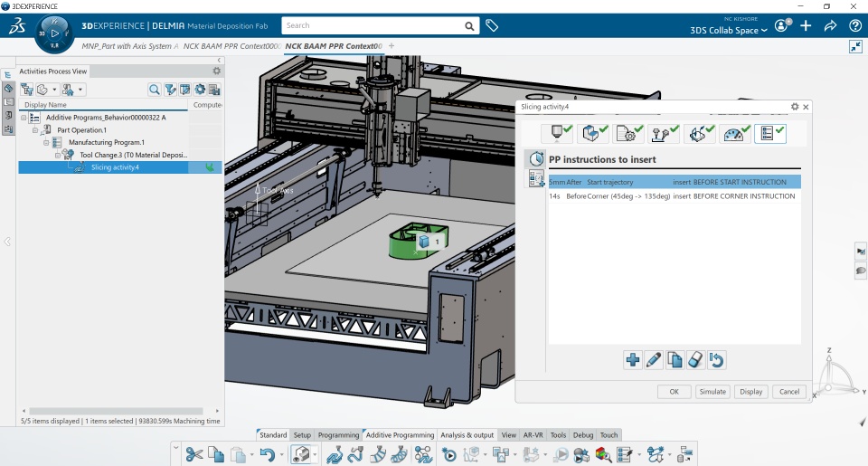The width and height of the screenshot is (868, 466).
Task: Select the tool axis orientation tab
Action: pyautogui.click(x=699, y=133)
